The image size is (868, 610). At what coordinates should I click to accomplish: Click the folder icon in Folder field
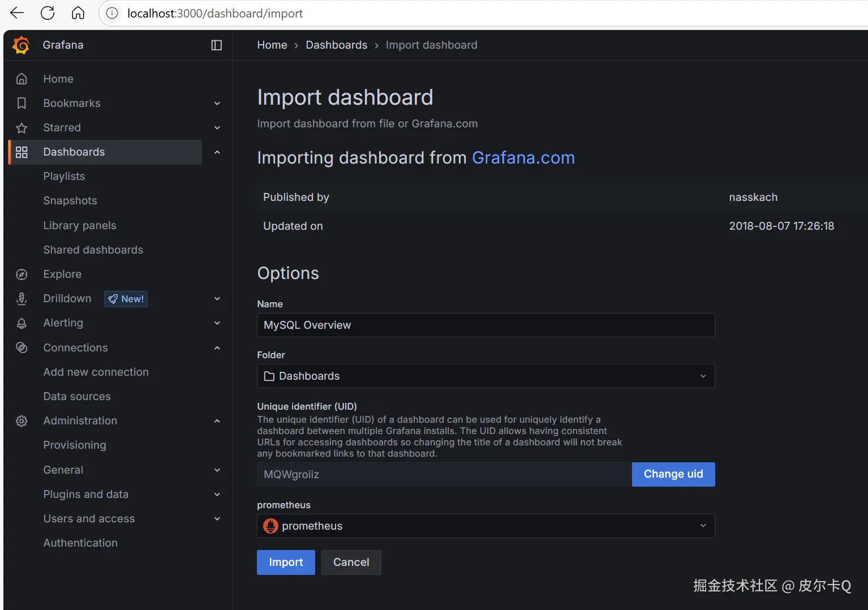(x=269, y=376)
